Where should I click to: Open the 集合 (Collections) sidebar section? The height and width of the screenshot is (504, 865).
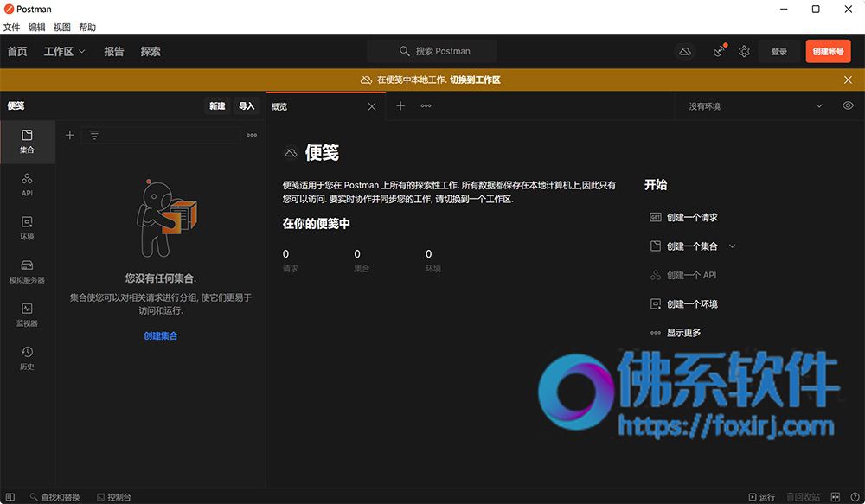tap(27, 142)
